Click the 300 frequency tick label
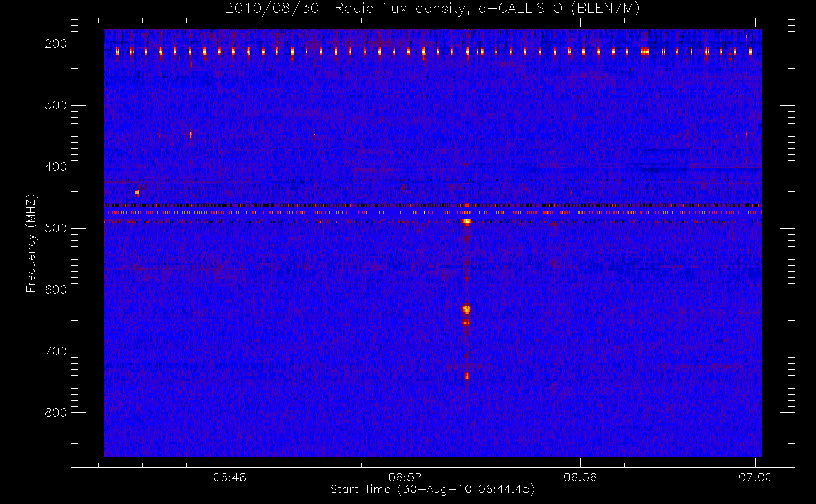 pos(56,105)
